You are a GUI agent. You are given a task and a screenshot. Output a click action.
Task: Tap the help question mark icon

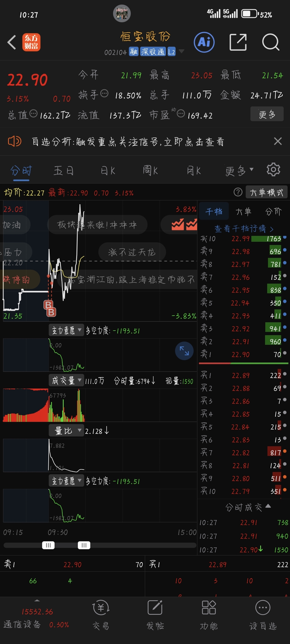238,192
